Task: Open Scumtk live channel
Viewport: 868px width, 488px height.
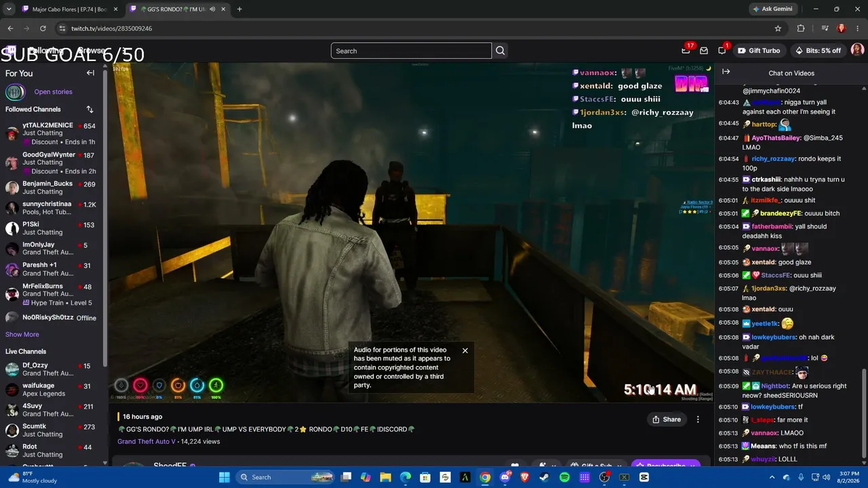Action: coord(51,430)
